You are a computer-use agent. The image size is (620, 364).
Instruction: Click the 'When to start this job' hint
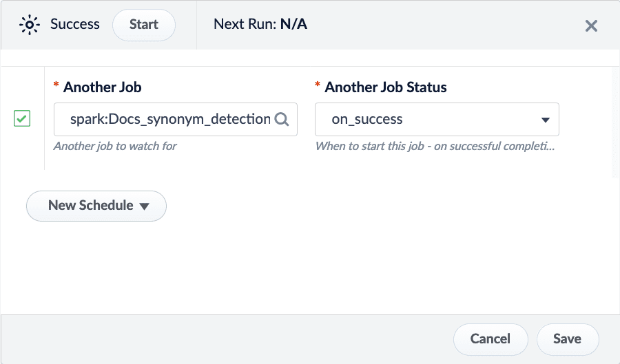pos(434,146)
